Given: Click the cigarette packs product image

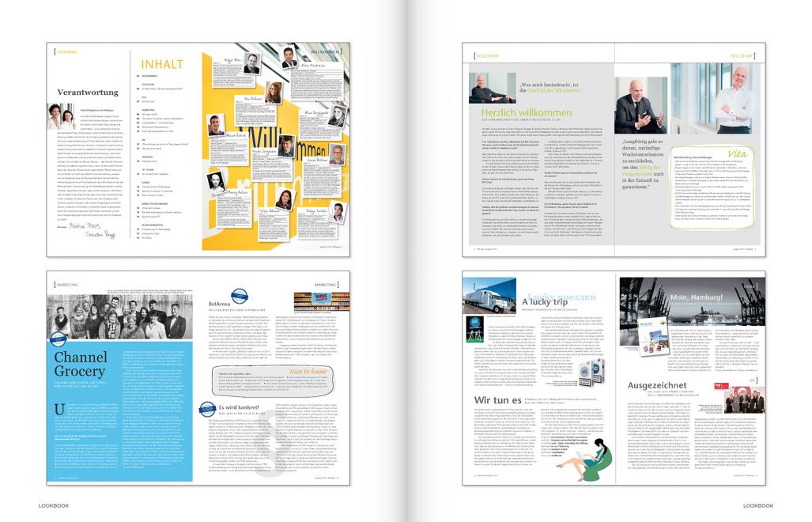Looking at the screenshot, I should point(592,371).
